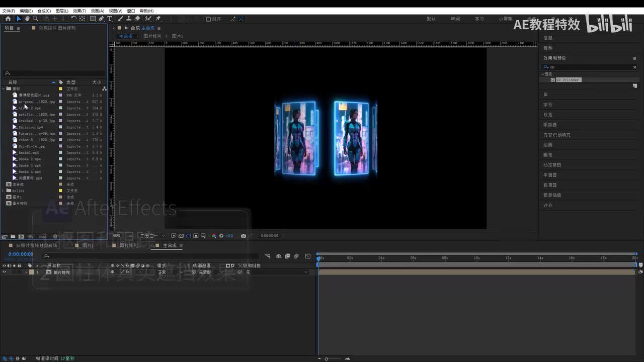This screenshot has width=644, height=362.
Task: Toggle the snapping 对齐 checkbox
Action: (208, 19)
